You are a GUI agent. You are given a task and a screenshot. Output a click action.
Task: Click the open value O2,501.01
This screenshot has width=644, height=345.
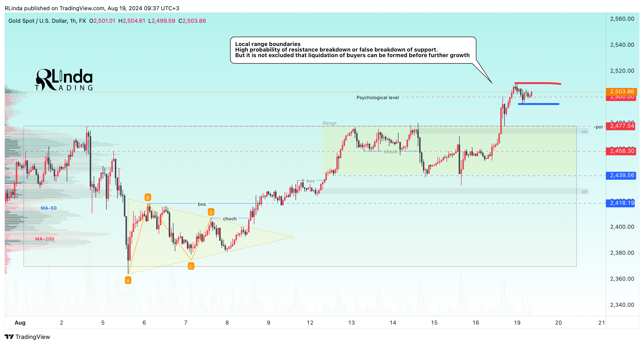click(102, 21)
